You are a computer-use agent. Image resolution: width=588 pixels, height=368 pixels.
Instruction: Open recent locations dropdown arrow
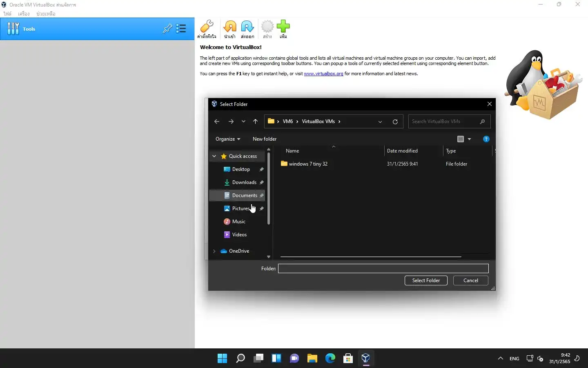click(243, 121)
